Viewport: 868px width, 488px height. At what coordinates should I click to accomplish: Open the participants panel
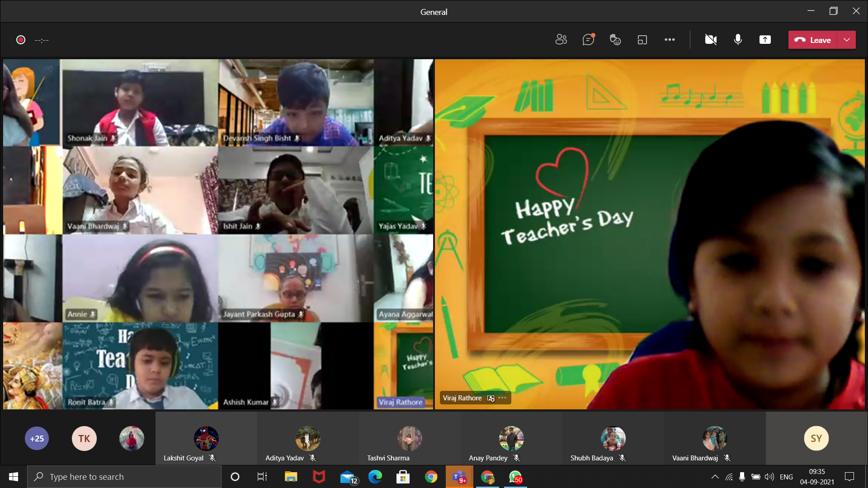561,40
